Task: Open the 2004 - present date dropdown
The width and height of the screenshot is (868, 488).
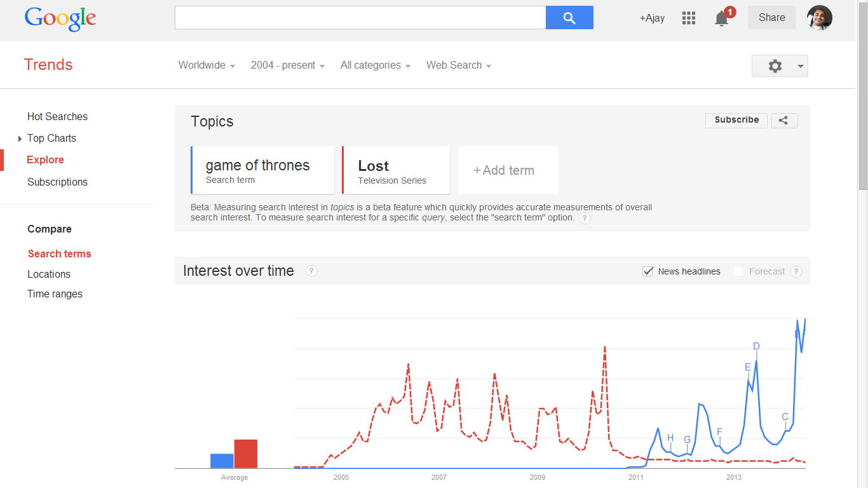Action: point(287,65)
